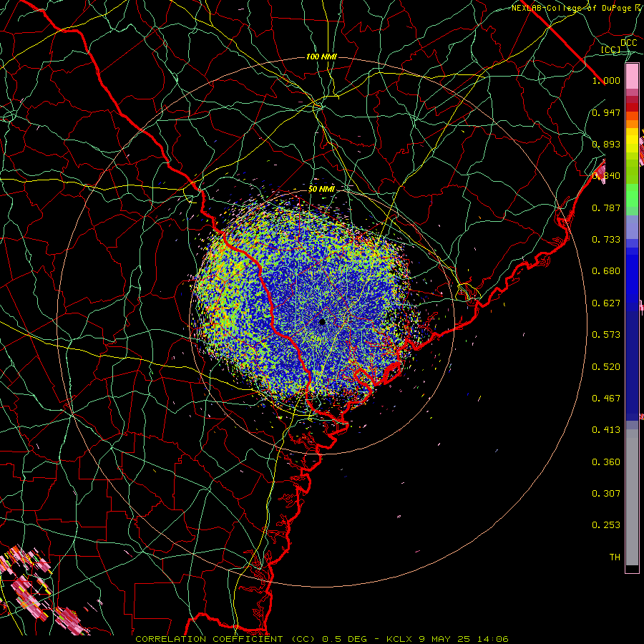This screenshot has height=644, width=644.
Task: Click the black radar site dot at center
Action: 323,321
